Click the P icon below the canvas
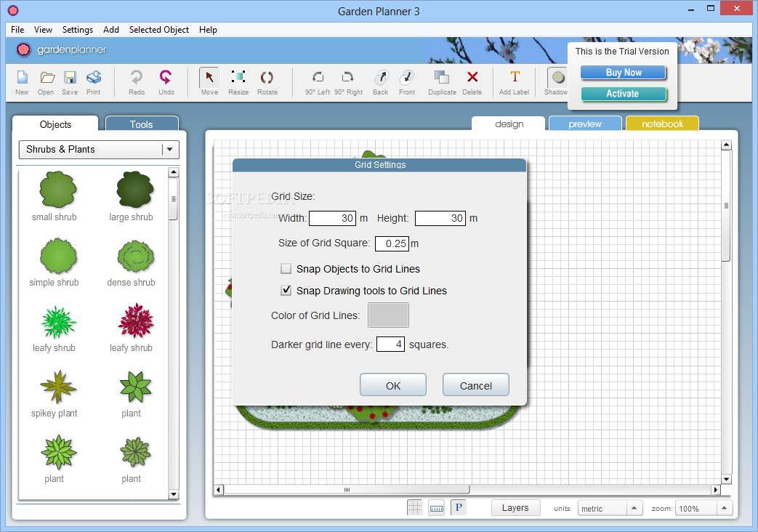This screenshot has width=758, height=532. click(x=459, y=507)
